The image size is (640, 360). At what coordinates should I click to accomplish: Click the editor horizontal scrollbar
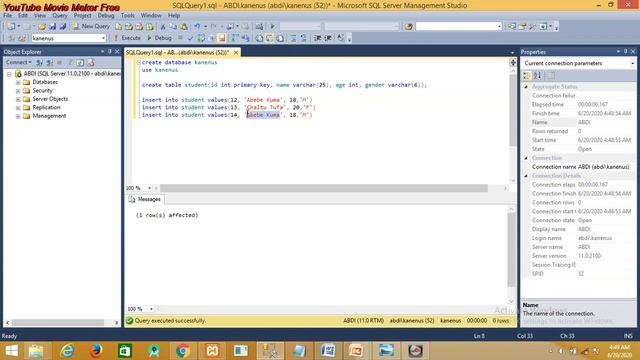pyautogui.click(x=324, y=188)
